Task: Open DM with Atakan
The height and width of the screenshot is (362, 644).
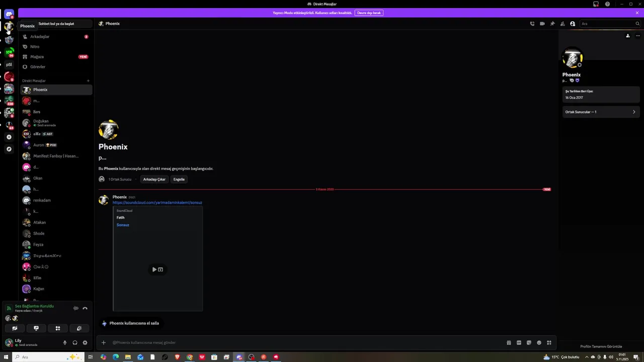Action: tap(56, 222)
